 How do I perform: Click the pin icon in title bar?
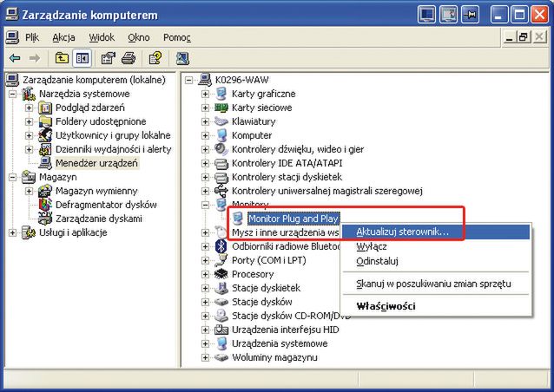[471, 15]
